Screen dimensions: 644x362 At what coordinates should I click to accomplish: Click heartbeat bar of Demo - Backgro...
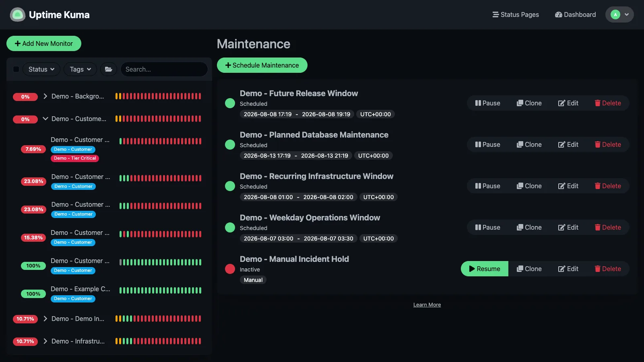coord(158,96)
